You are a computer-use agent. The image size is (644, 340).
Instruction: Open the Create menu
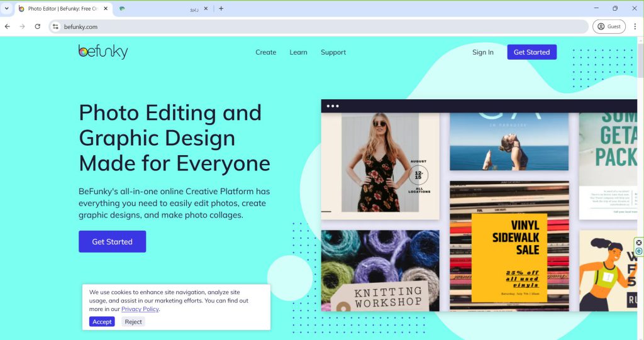(x=266, y=52)
